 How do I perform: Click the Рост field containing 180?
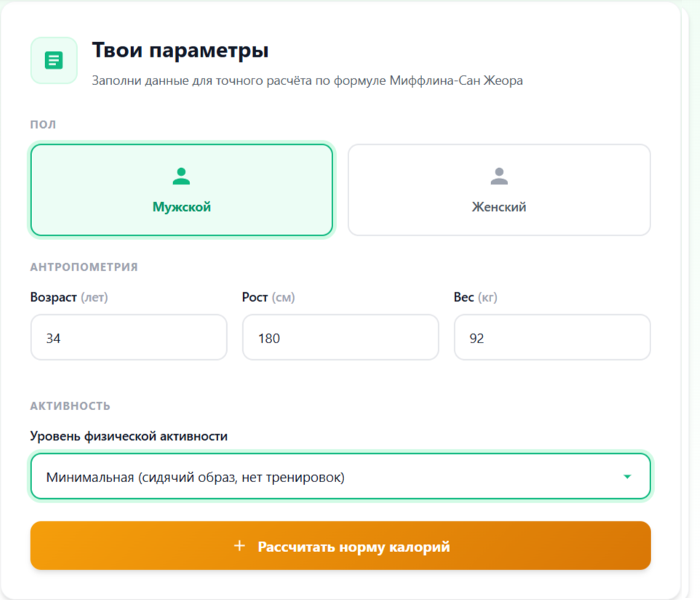(339, 337)
